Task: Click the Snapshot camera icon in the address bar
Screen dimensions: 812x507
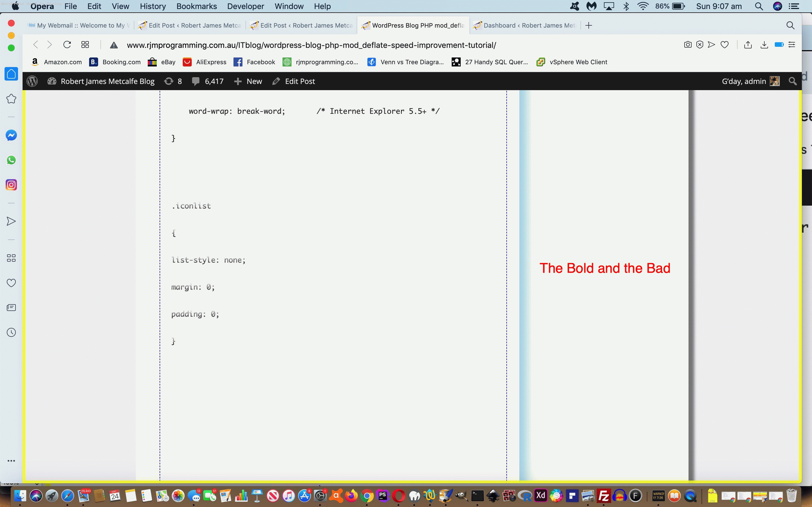Action: pos(687,45)
